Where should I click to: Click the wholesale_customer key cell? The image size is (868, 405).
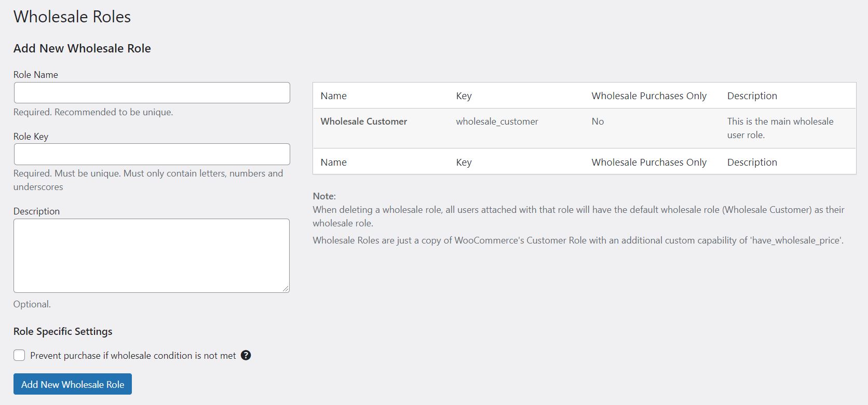[497, 122]
